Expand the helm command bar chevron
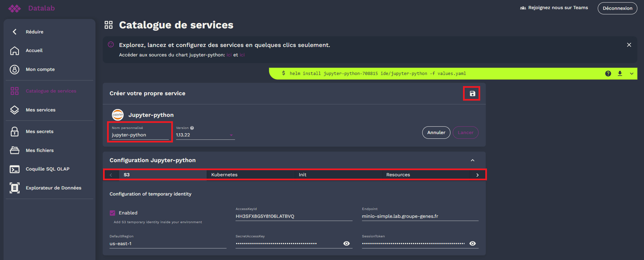This screenshot has height=260, width=644. point(632,74)
